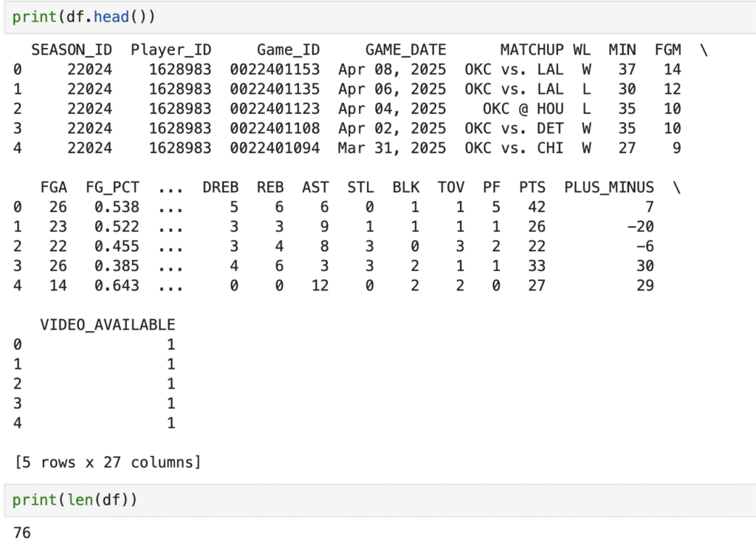Image resolution: width=756 pixels, height=549 pixels.
Task: Click the FG_PCT column header
Action: tap(112, 187)
